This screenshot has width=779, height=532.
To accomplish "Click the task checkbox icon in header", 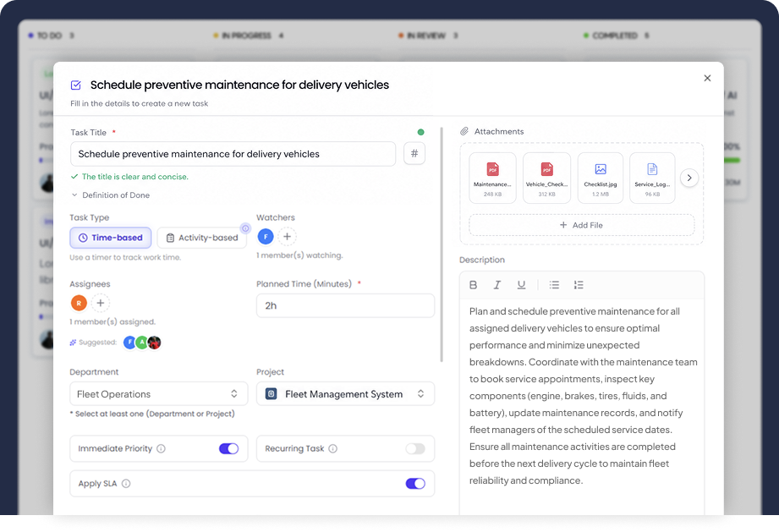I will pyautogui.click(x=76, y=85).
